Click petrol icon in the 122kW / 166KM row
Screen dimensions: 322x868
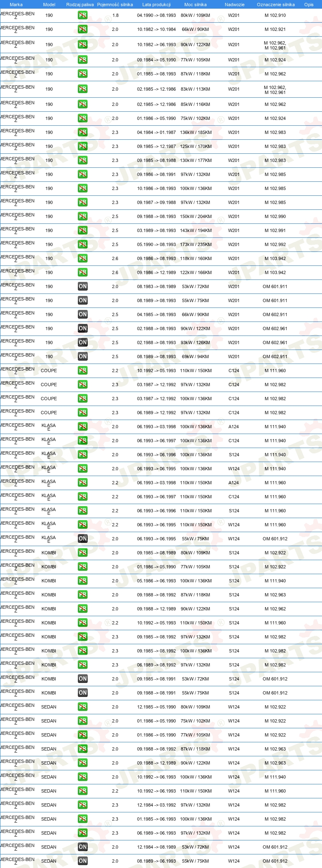point(83,272)
